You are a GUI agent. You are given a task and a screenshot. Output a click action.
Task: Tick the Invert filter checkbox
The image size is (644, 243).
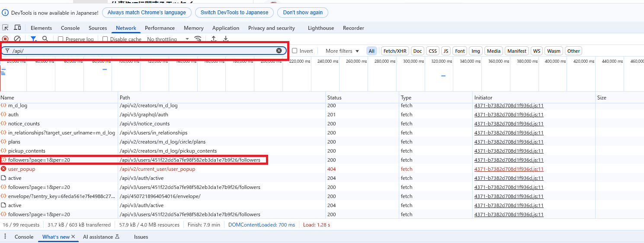(x=295, y=51)
